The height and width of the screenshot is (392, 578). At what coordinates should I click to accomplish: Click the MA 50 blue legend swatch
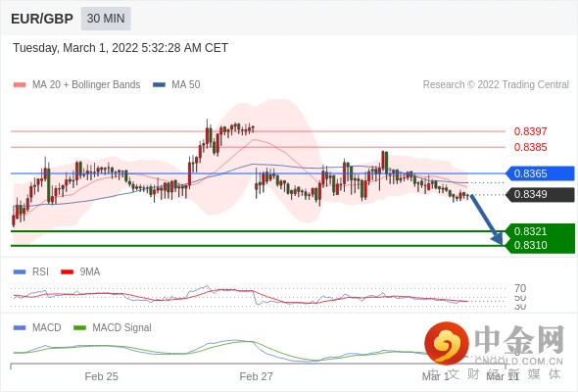pyautogui.click(x=159, y=85)
